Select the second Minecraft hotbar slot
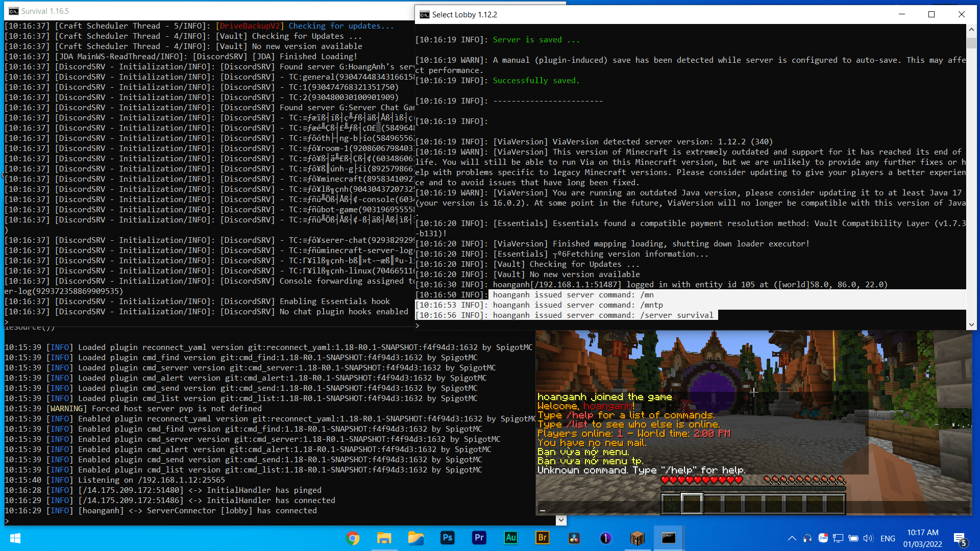 pos(692,504)
